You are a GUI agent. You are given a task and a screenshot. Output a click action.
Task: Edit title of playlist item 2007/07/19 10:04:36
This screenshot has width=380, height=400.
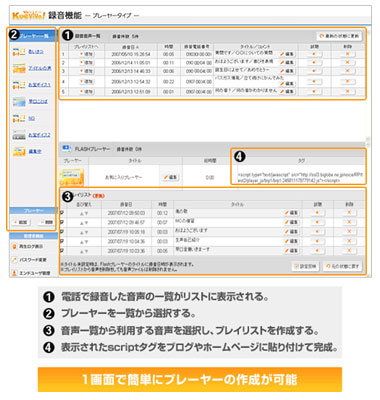point(292,241)
